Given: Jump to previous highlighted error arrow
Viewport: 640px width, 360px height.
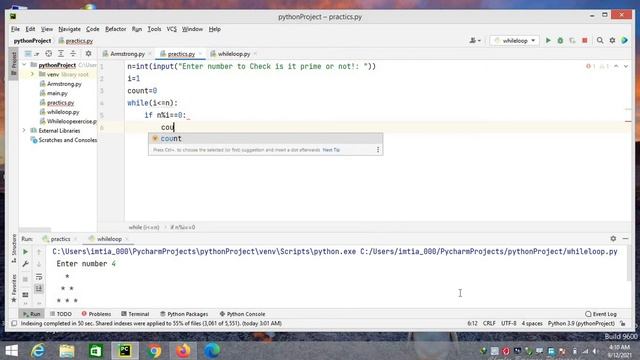Looking at the screenshot, I should [616, 66].
